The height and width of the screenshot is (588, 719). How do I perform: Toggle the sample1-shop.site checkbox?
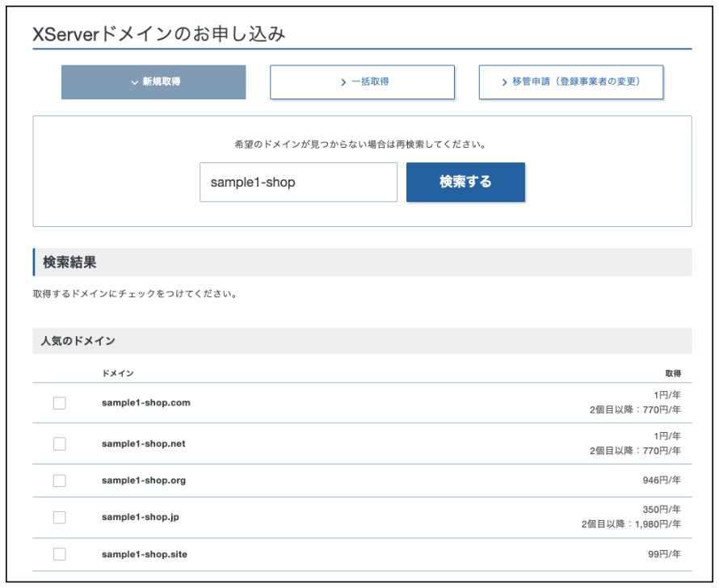click(60, 554)
